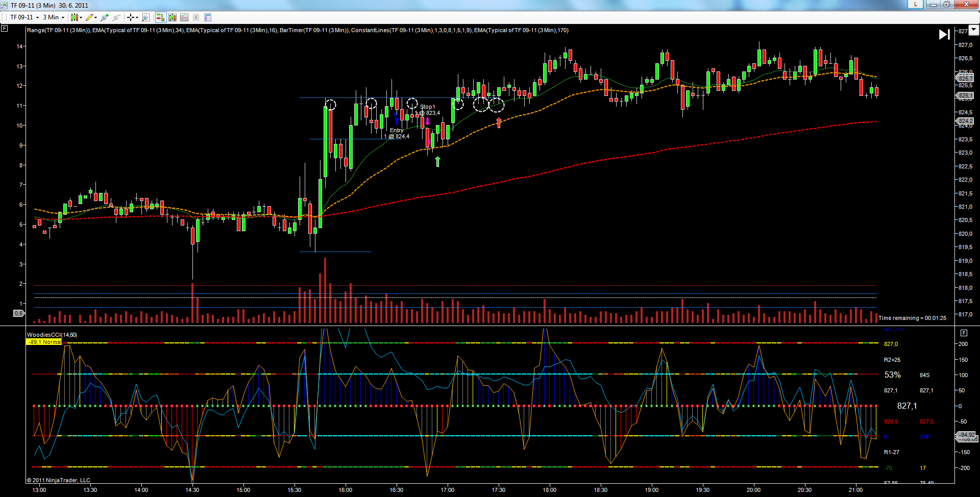Click the zoom in magnifier icon
The width and height of the screenshot is (980, 497).
coord(105,17)
